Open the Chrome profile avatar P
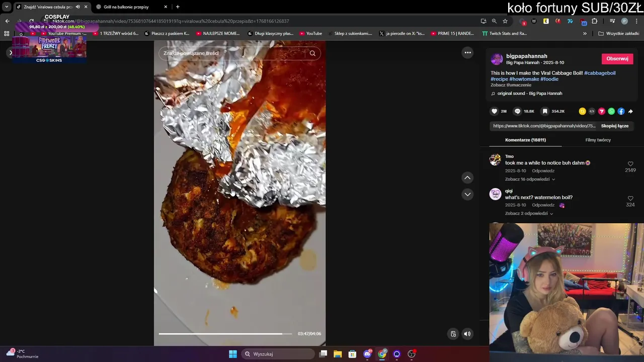The image size is (644, 362). pos(624,21)
